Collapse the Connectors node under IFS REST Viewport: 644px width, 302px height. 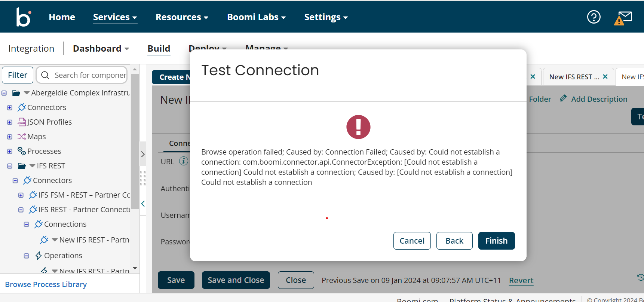pyautogui.click(x=15, y=180)
